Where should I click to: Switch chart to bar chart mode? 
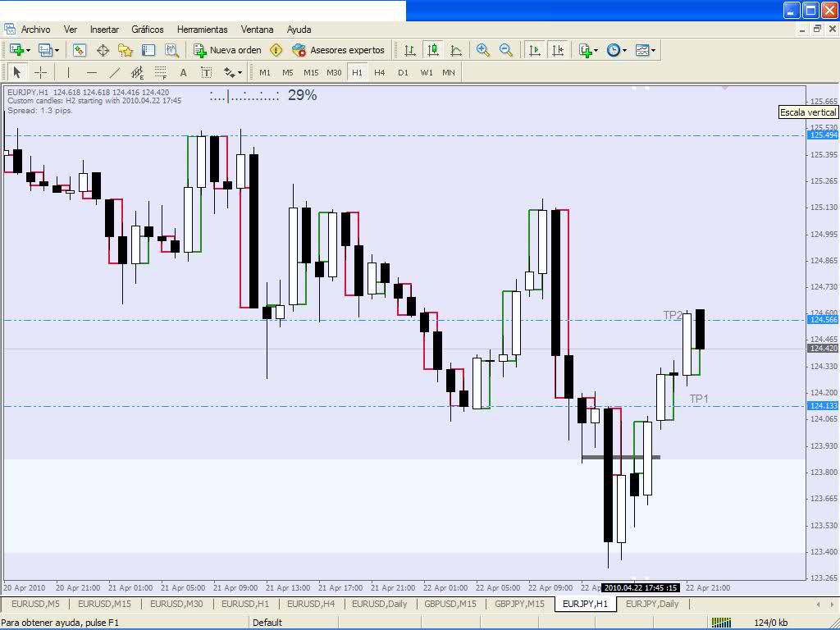410,50
